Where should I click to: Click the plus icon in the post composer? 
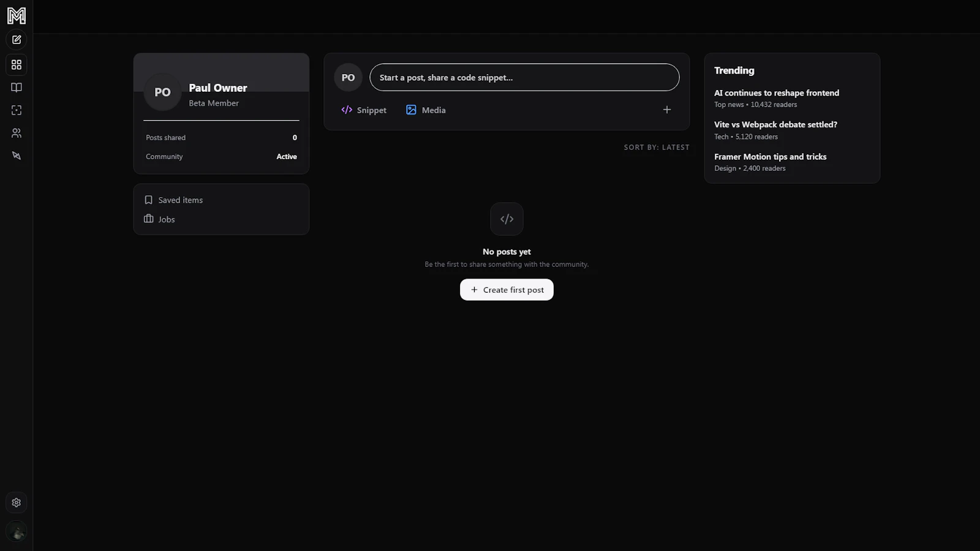(x=667, y=110)
